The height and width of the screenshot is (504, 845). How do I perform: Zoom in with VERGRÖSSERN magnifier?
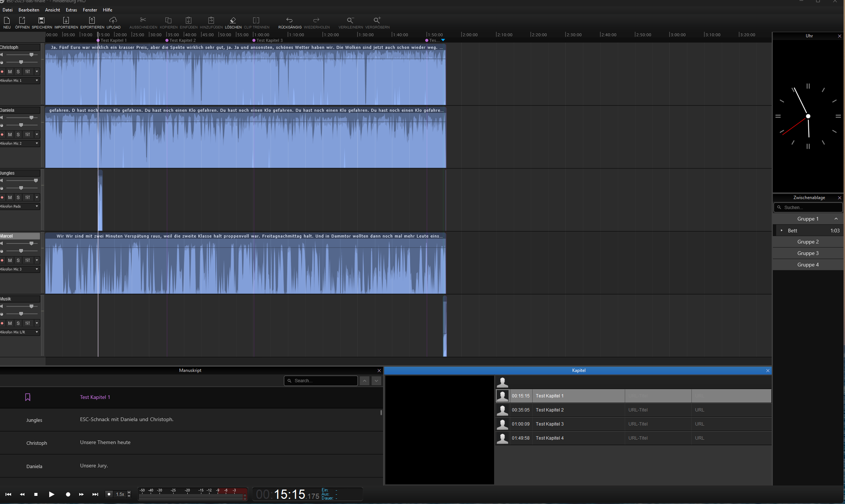click(x=377, y=20)
